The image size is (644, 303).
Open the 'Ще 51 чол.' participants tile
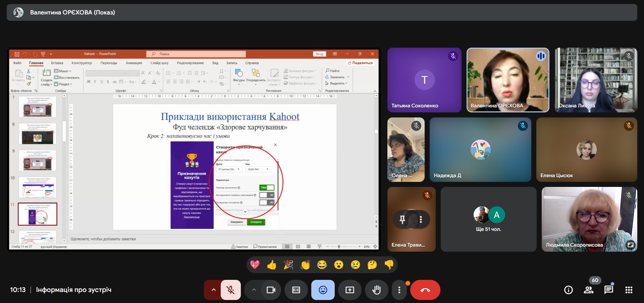(x=488, y=219)
